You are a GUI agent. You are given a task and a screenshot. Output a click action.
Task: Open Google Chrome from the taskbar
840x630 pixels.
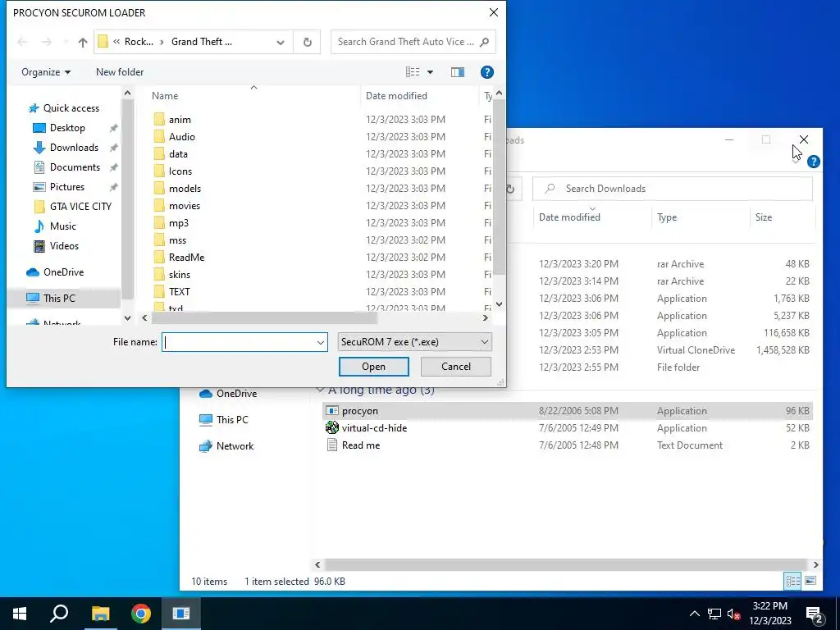click(141, 614)
